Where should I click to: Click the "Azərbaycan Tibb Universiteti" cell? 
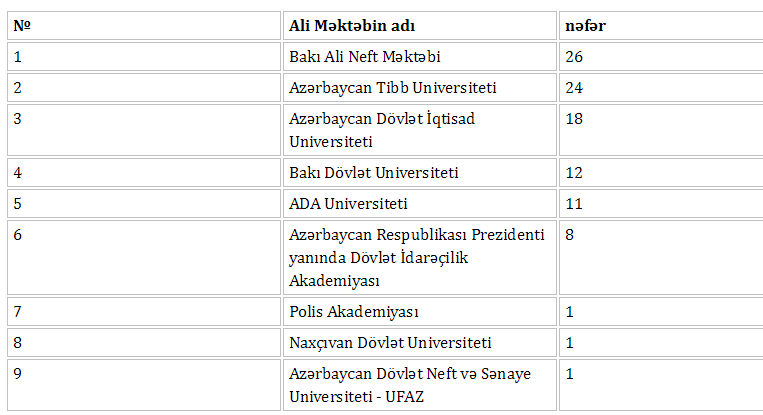(419, 88)
